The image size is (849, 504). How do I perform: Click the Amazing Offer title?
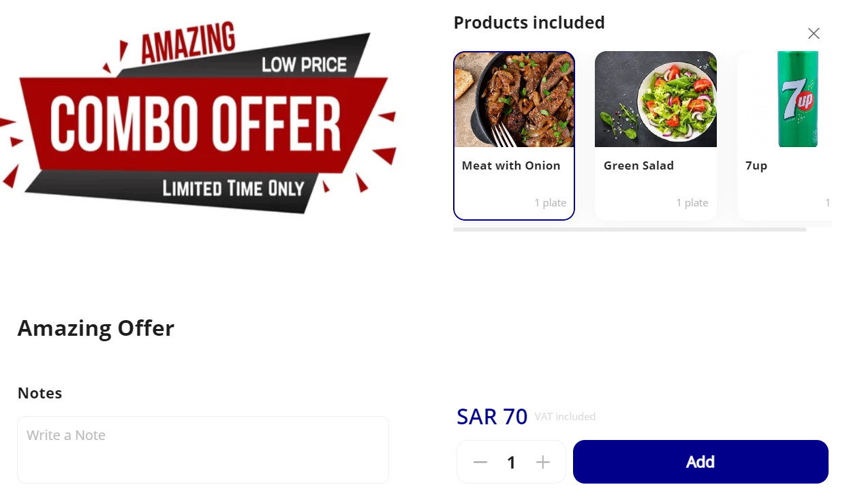coord(96,328)
